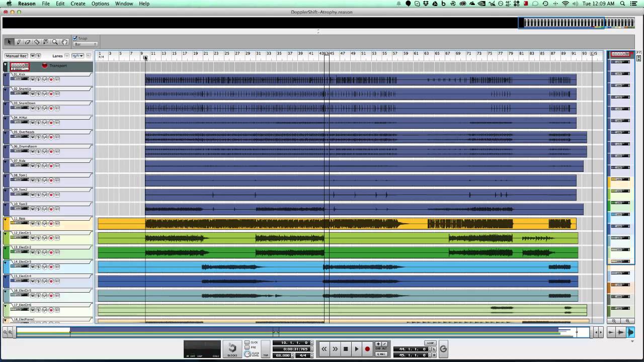This screenshot has width=644, height=362.
Task: Mute the 03_SnareDown track
Action: pos(33,108)
